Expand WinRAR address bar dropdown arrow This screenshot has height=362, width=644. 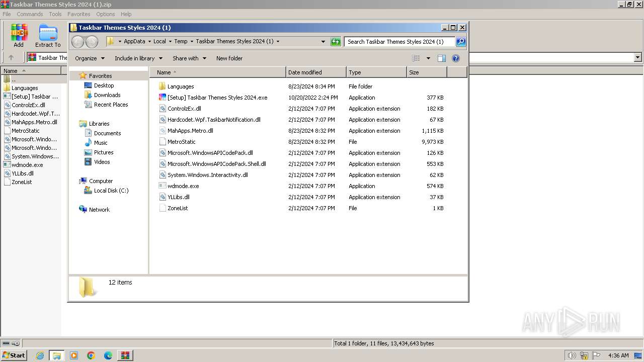pos(637,57)
